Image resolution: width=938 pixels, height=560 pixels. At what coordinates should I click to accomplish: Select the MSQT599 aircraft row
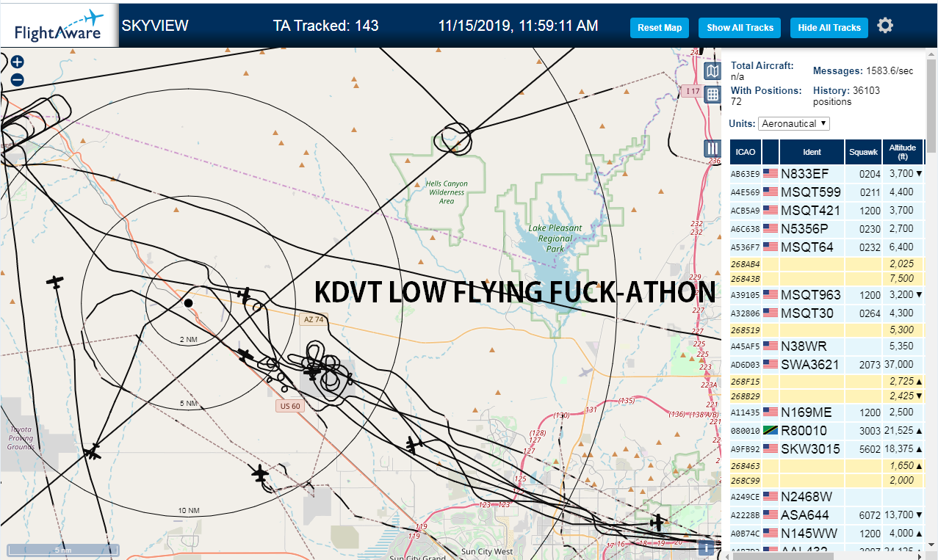827,192
